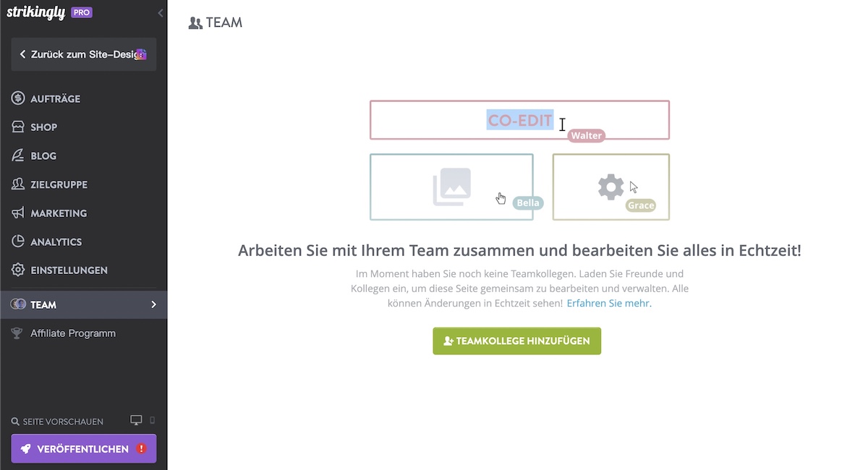Click the Marketing megaphone icon
This screenshot has width=868, height=470.
18,213
